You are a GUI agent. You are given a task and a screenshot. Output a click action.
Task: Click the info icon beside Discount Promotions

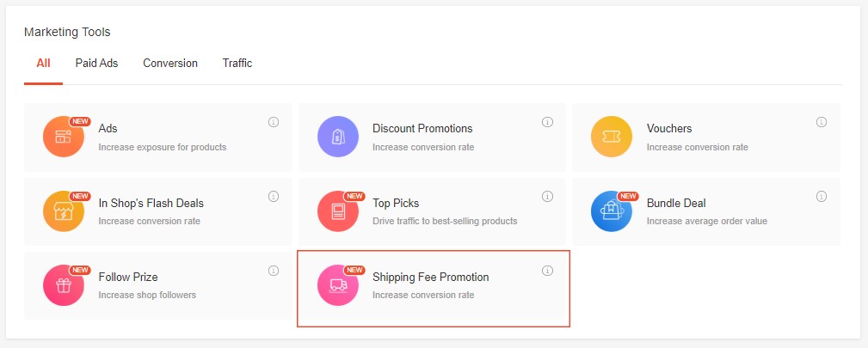547,122
